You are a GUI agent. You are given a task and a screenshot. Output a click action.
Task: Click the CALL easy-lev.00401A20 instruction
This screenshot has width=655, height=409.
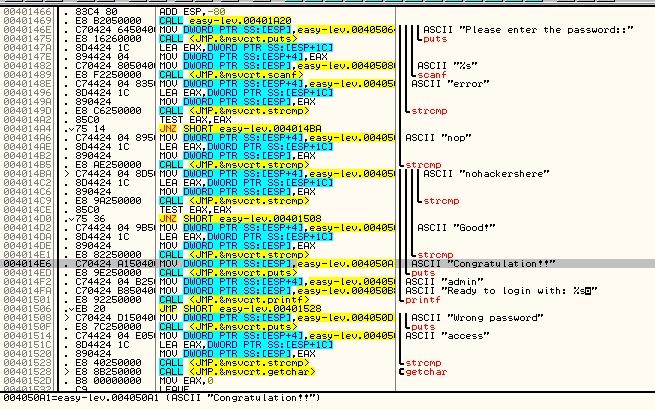tap(225, 20)
